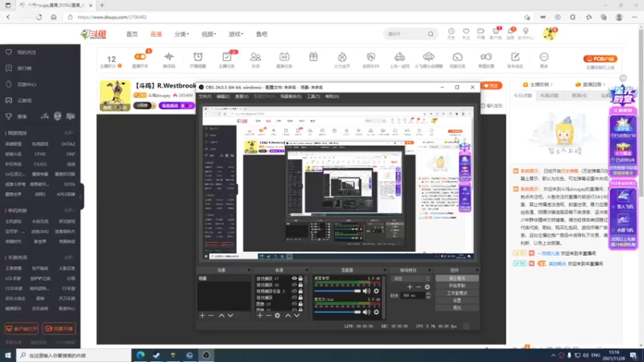Toggle visibility eye of the OBS source numbered 3
644x362 pixels.
294,291
